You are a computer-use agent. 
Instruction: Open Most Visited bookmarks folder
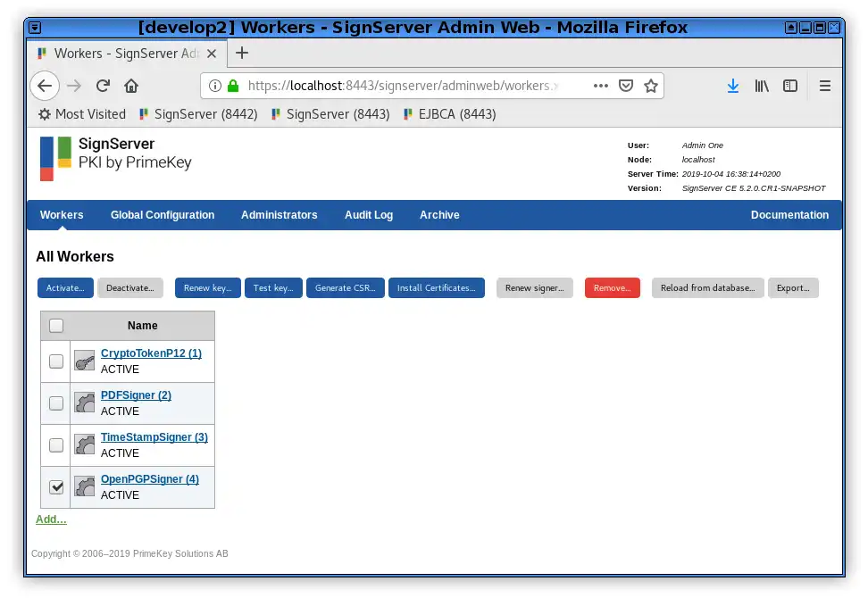click(x=82, y=114)
